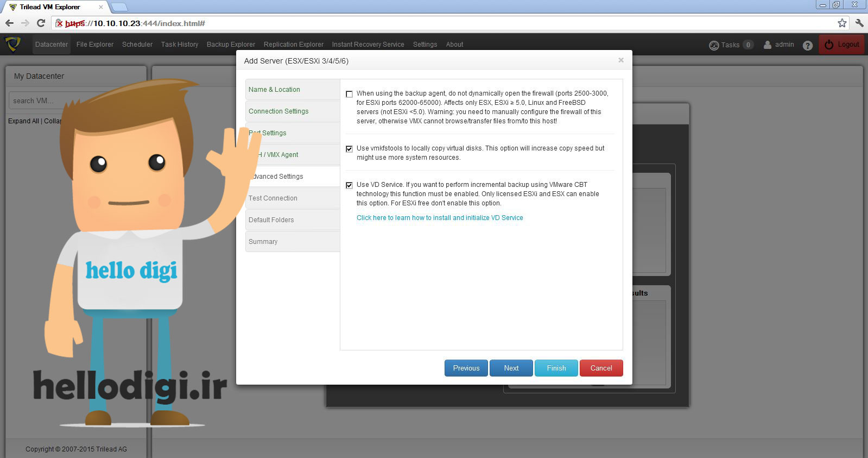The image size is (868, 458).
Task: Click the admin user icon
Action: 768,45
